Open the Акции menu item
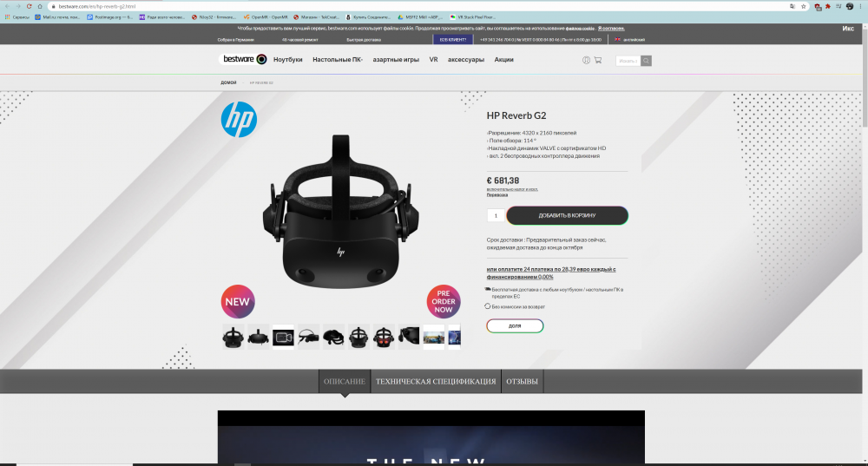The image size is (868, 466). 503,60
